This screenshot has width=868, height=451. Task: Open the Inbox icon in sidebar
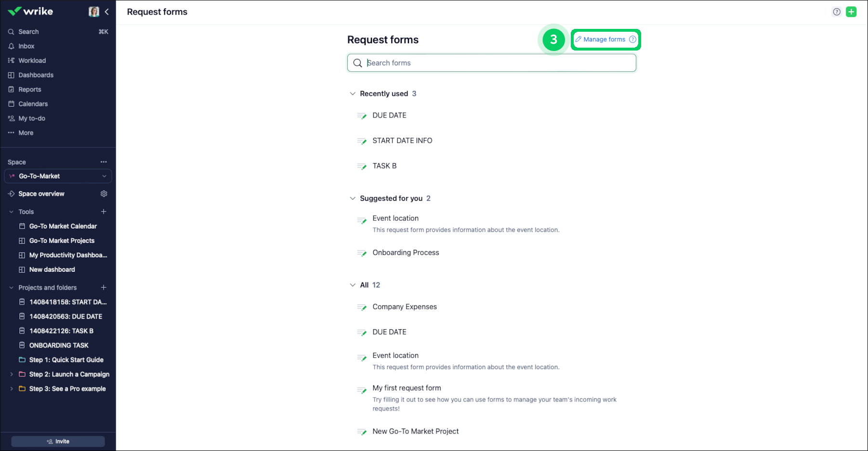click(x=26, y=46)
